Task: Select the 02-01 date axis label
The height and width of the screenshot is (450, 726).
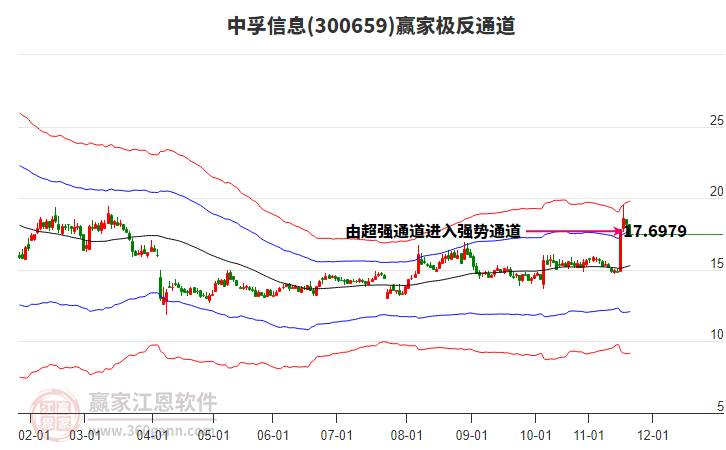Action: [x=34, y=435]
